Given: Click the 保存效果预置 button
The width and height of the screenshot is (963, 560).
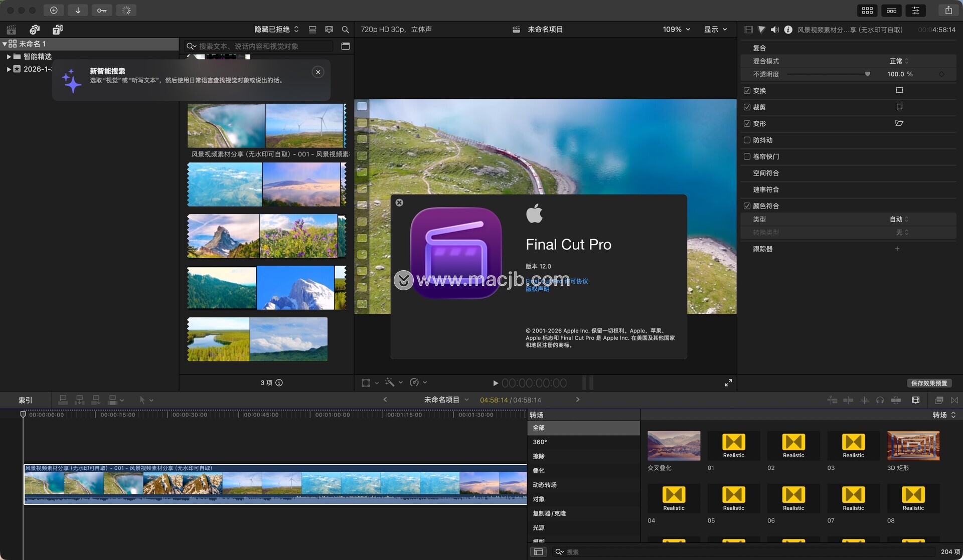Looking at the screenshot, I should point(929,383).
